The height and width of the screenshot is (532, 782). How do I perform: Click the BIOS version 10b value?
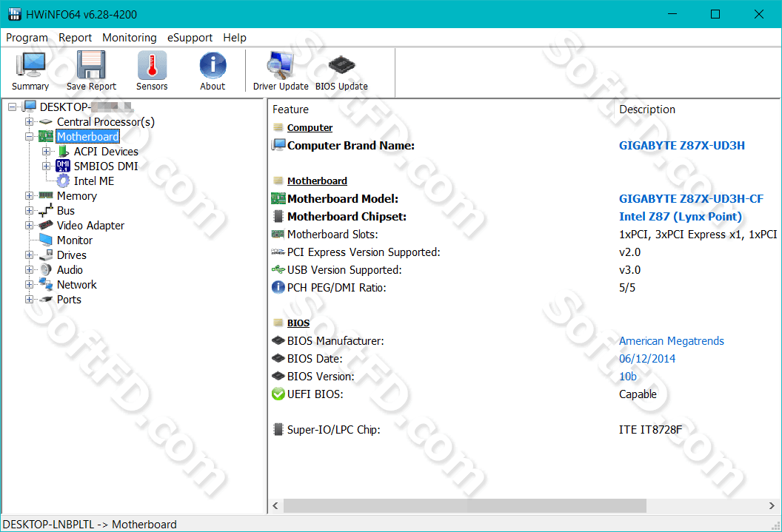[627, 376]
